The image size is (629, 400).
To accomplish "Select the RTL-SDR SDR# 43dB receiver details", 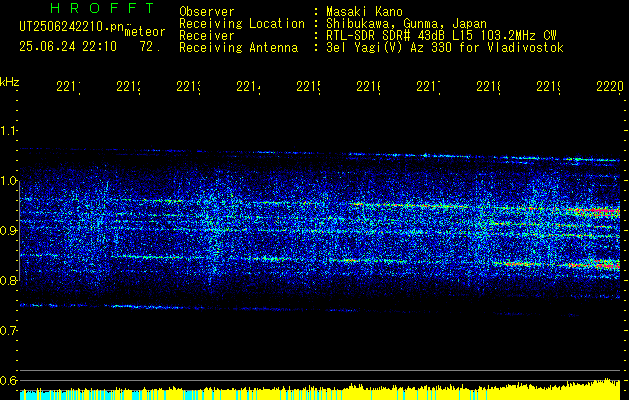I will click(441, 36).
